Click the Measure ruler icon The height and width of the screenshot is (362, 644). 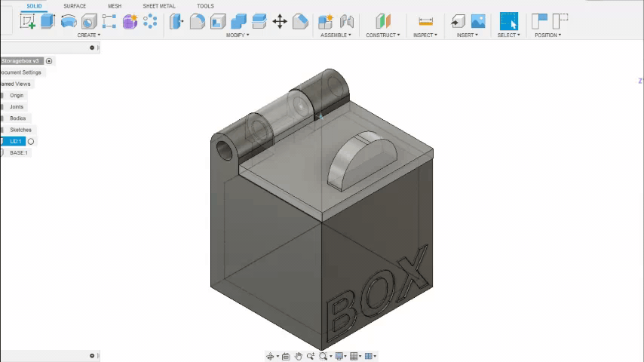(425, 21)
